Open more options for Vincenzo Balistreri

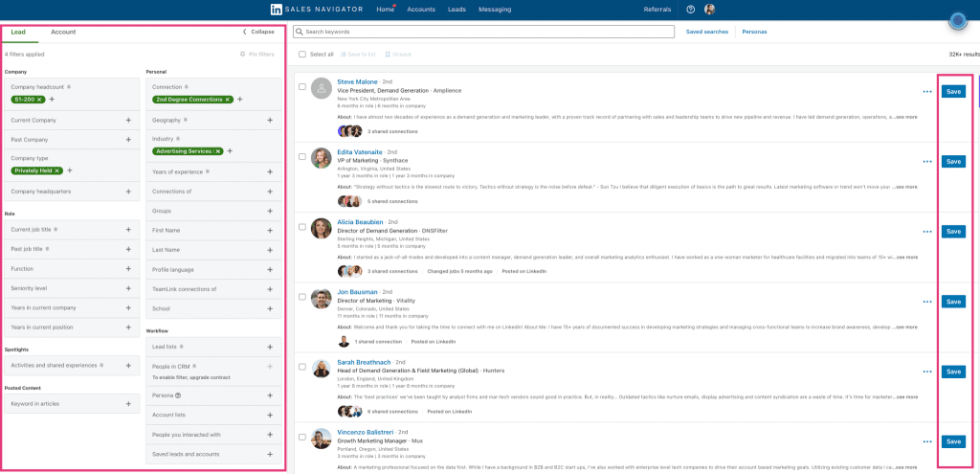point(927,441)
